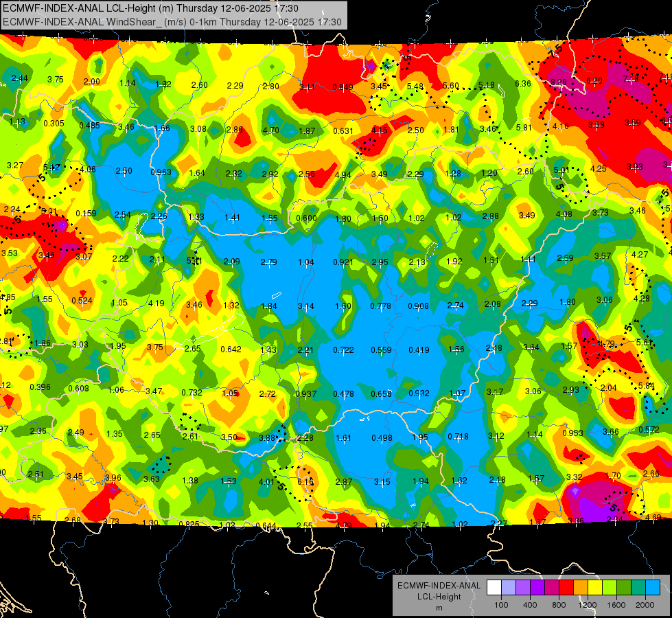Screen dimensions: 672x618
Task: Click the wind shear value 0.778
Action: 380,306
